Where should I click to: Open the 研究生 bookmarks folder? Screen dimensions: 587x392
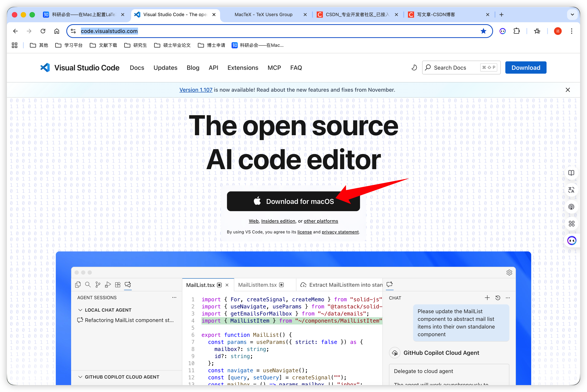click(136, 45)
